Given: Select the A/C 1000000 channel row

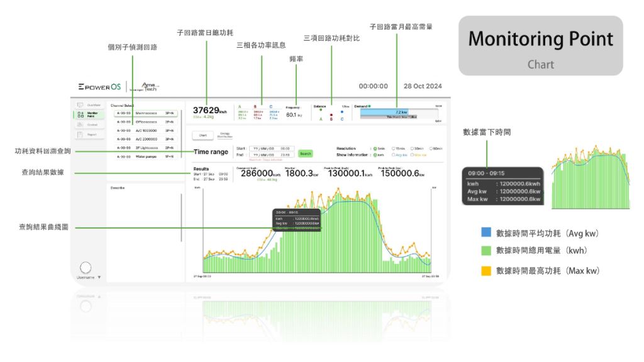Looking at the screenshot, I should (x=146, y=131).
